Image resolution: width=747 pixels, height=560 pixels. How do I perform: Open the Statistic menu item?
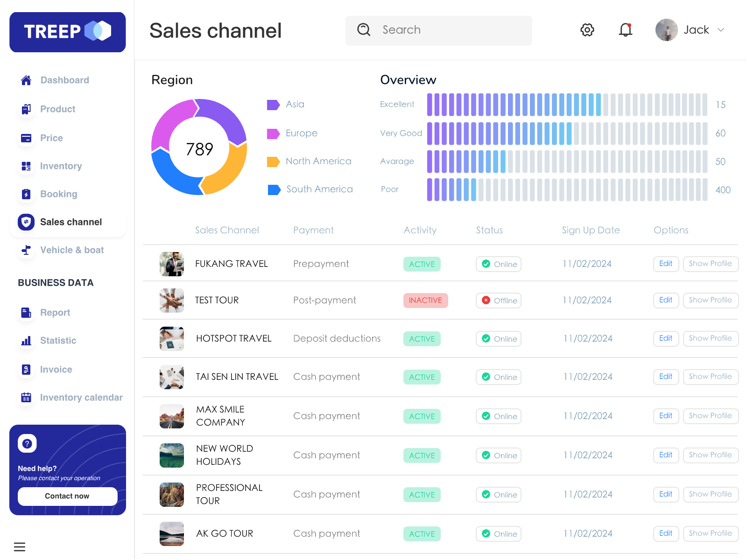[x=58, y=341]
